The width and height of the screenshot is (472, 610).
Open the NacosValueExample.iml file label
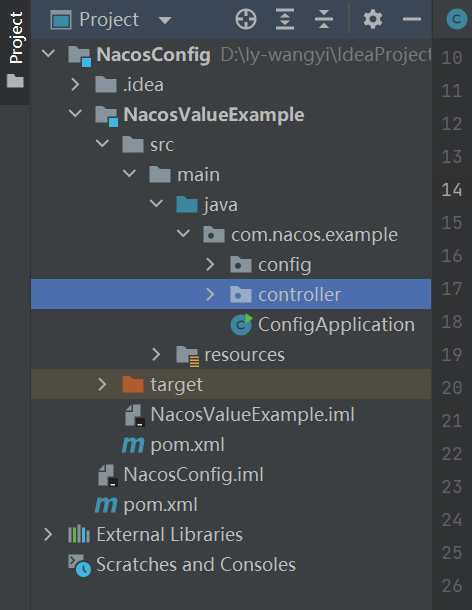253,414
